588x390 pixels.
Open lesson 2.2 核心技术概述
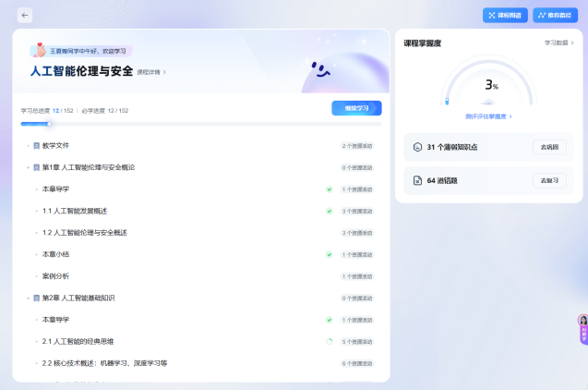coord(104,363)
